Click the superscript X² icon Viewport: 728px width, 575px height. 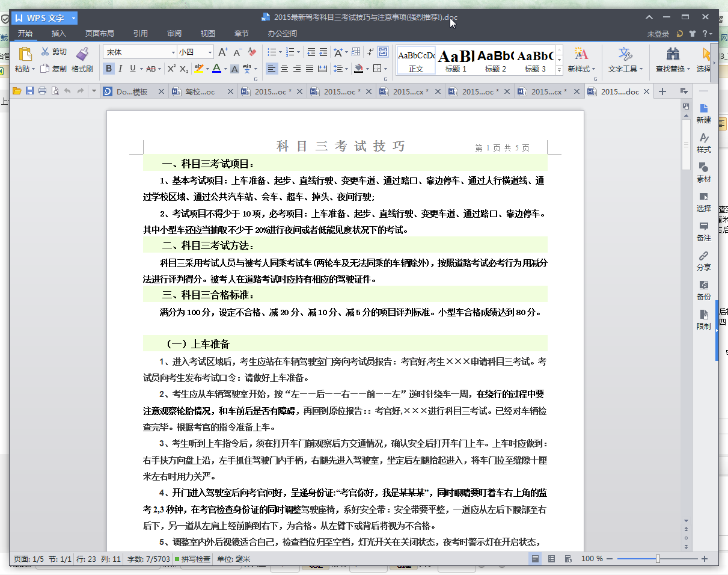tap(171, 69)
